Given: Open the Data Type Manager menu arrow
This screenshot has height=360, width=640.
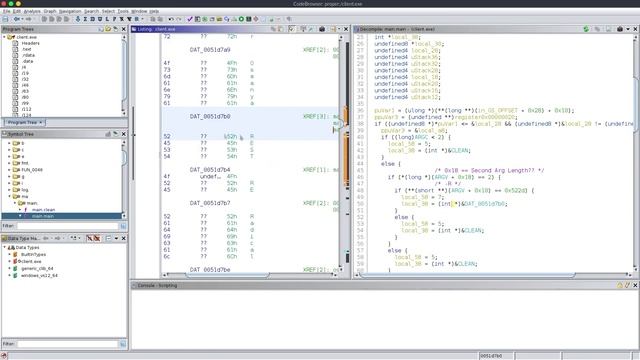Looking at the screenshot, I should pyautogui.click(x=116, y=238).
